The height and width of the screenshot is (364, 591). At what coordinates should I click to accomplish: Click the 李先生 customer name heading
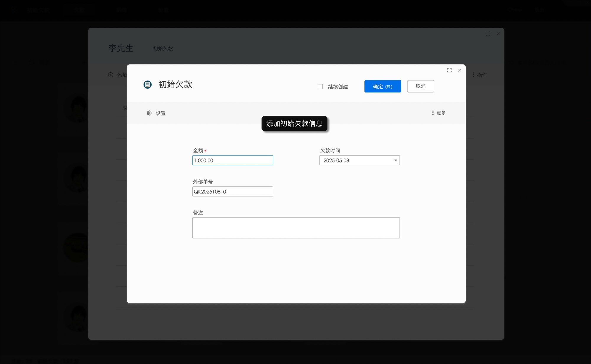121,48
